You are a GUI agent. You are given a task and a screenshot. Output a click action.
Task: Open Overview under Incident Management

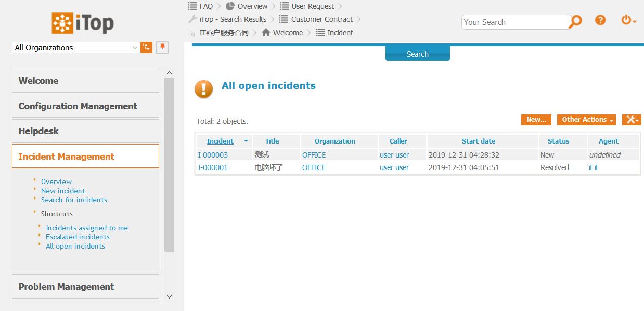(56, 182)
